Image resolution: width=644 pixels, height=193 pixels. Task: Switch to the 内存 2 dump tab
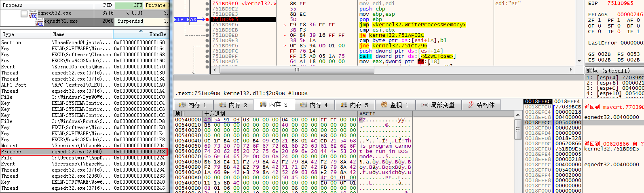[233, 105]
